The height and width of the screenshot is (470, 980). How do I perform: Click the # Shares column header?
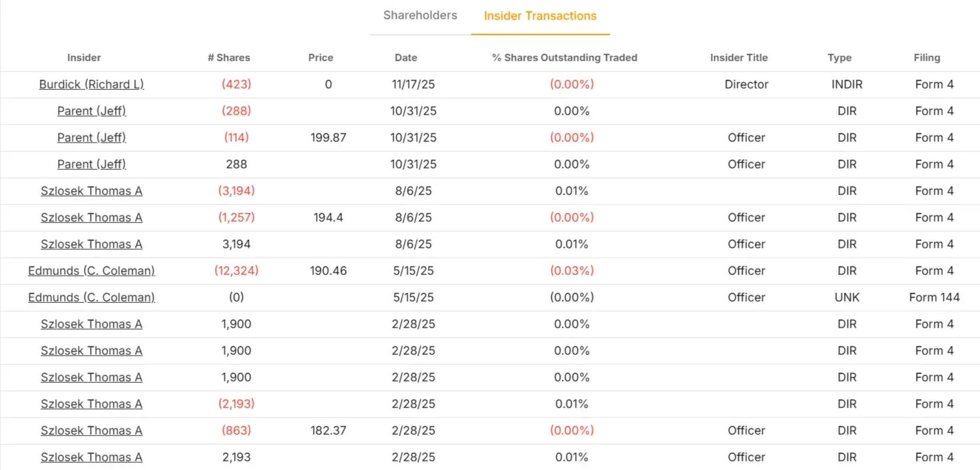tap(228, 58)
